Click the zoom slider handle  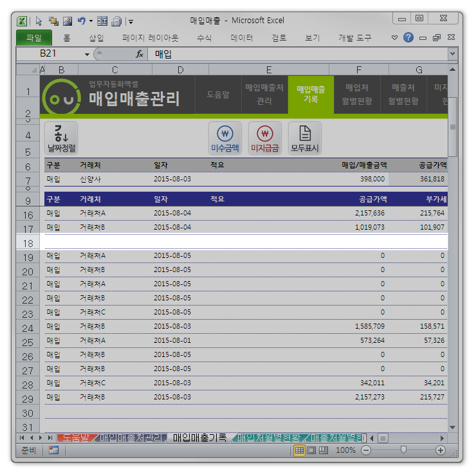[x=403, y=450]
